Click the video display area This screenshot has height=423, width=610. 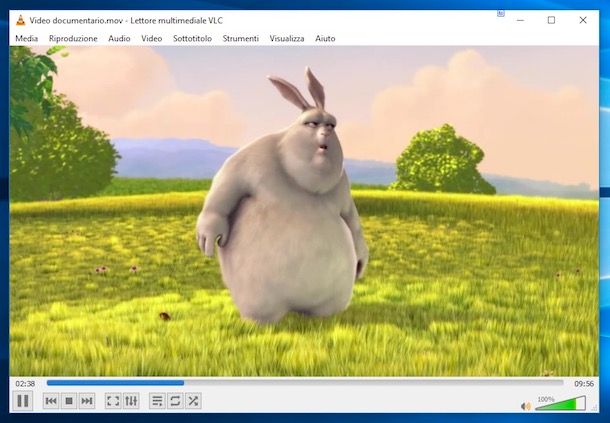pyautogui.click(x=304, y=211)
